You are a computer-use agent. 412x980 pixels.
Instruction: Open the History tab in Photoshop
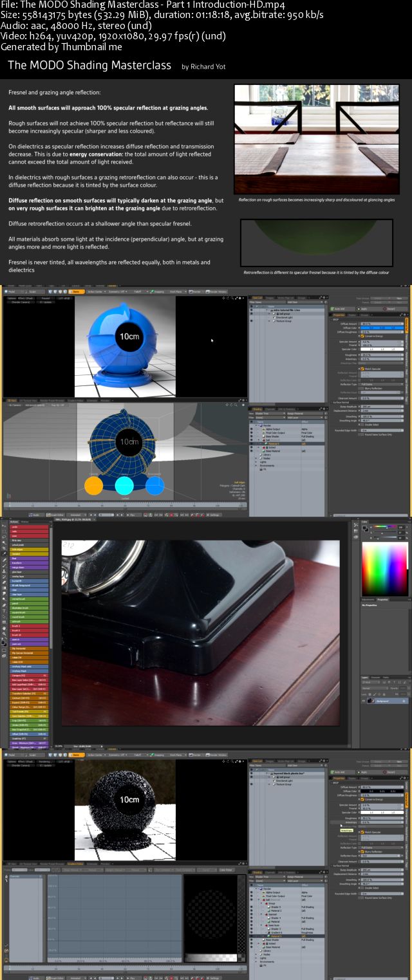(x=24, y=522)
